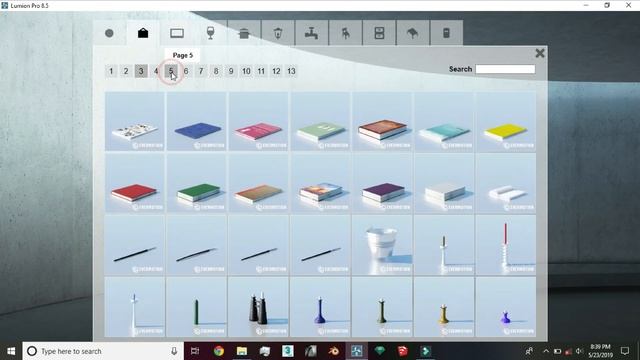Open the chair seating category tab
Viewport: 640px width, 360px height.
pos(345,33)
